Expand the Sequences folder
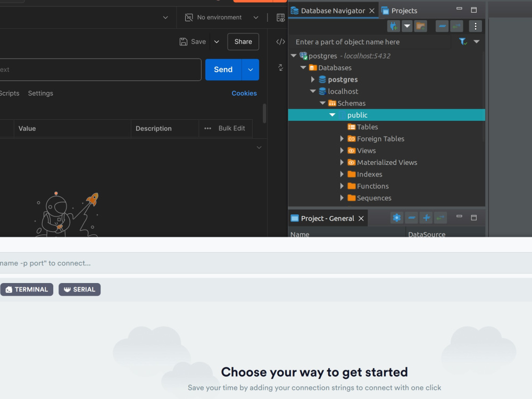This screenshot has width=532, height=399. [342, 198]
